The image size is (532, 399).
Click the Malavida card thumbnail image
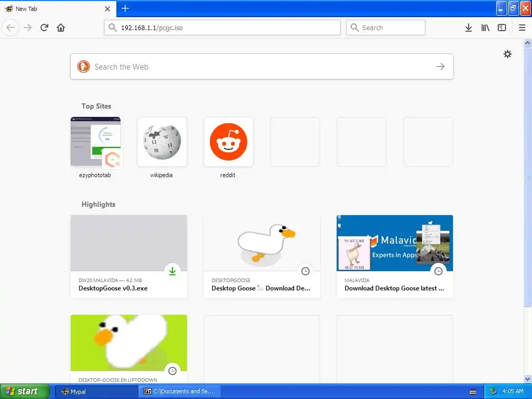click(x=395, y=243)
